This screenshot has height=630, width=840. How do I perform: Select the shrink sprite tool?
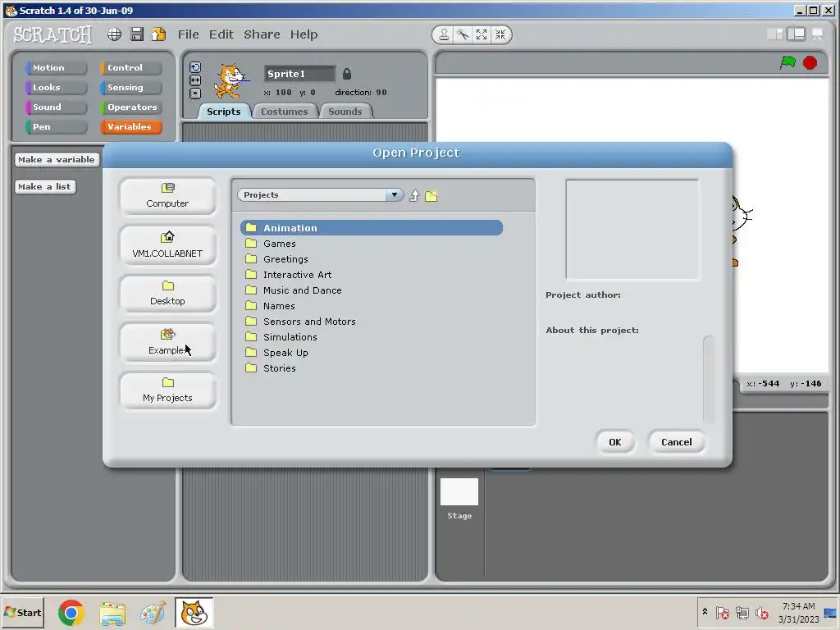(x=500, y=34)
